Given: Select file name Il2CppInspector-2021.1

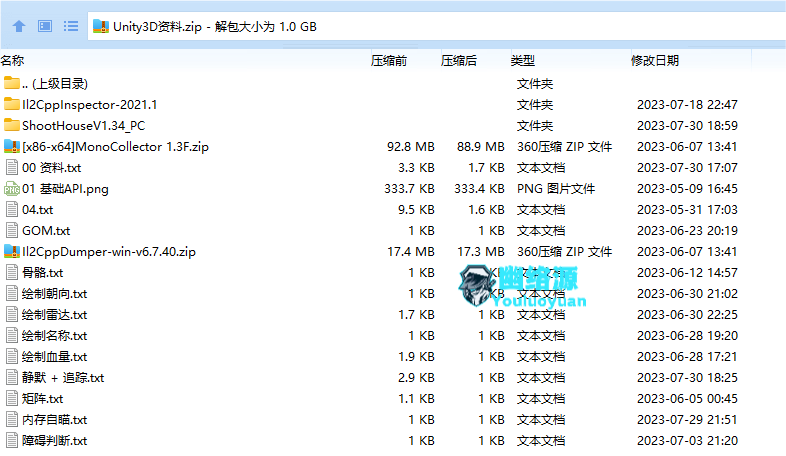Looking at the screenshot, I should click(89, 105).
